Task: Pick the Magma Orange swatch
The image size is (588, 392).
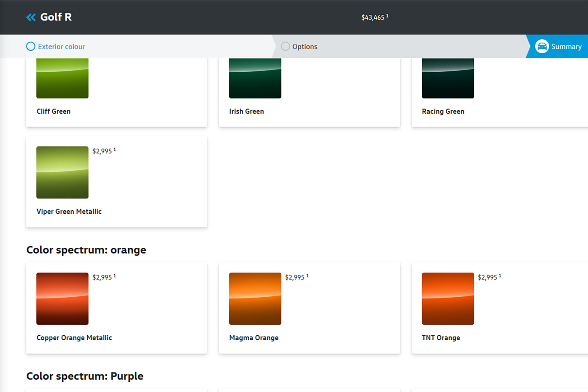Action: pyautogui.click(x=255, y=299)
